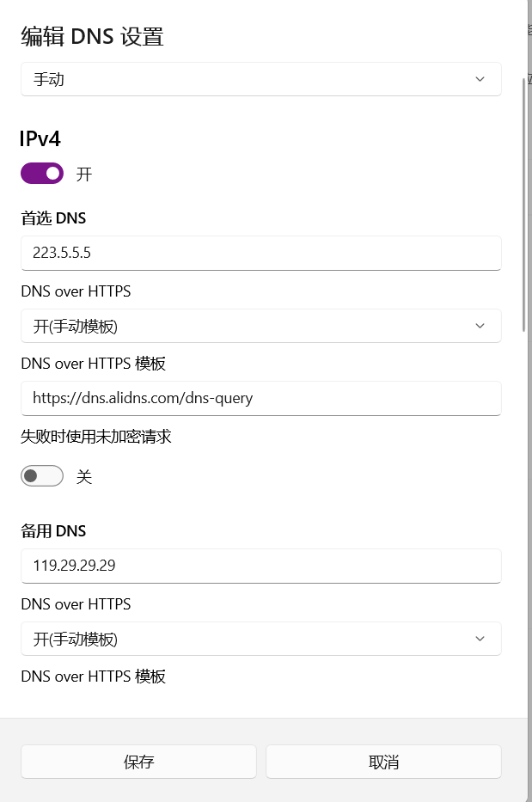Viewport: 532px width, 802px height.
Task: Expand the DNS over HTTPS dropdown under 首选 DNS
Action: [x=261, y=326]
